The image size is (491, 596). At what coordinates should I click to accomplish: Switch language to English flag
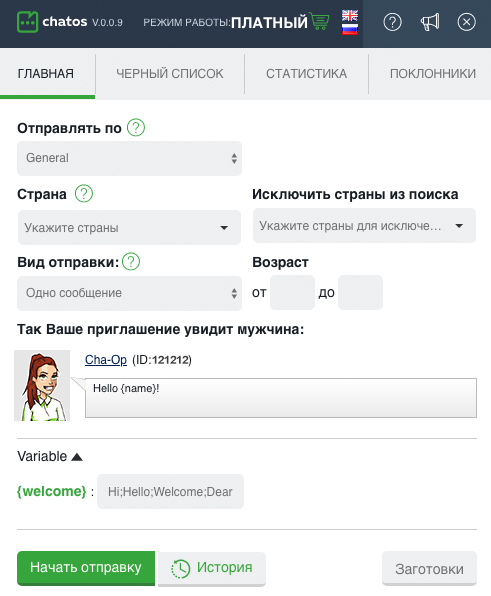pos(350,16)
